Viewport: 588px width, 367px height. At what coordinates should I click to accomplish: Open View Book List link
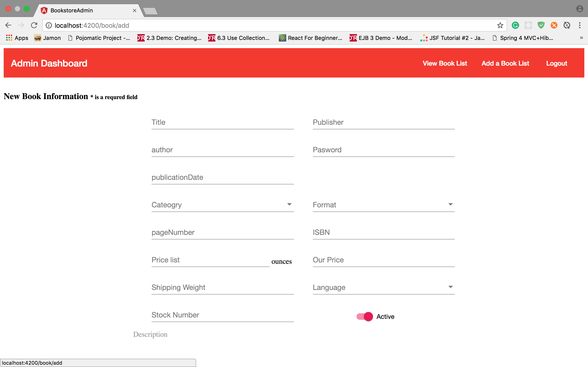[445, 63]
